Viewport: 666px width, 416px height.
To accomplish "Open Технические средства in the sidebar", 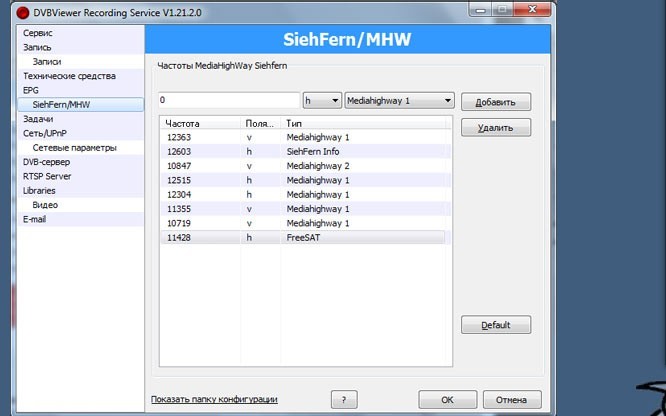I will (69, 76).
